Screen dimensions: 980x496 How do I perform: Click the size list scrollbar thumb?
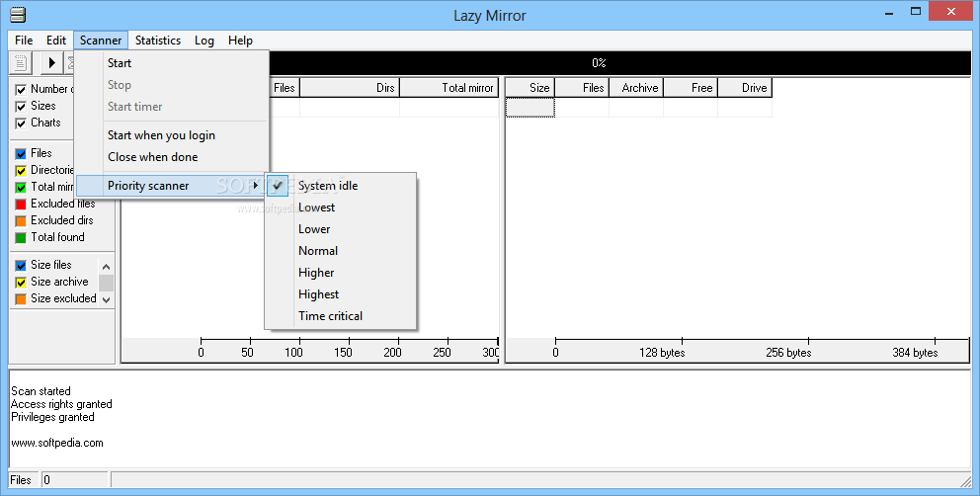click(107, 283)
